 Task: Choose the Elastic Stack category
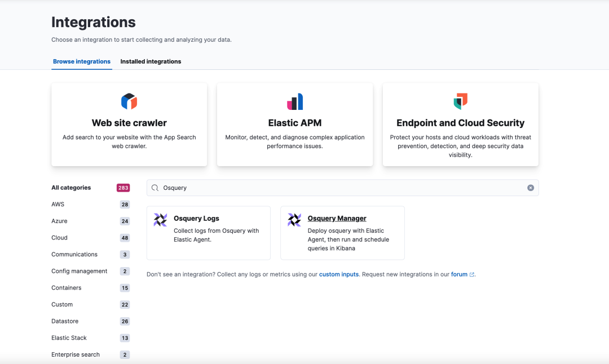click(x=69, y=338)
